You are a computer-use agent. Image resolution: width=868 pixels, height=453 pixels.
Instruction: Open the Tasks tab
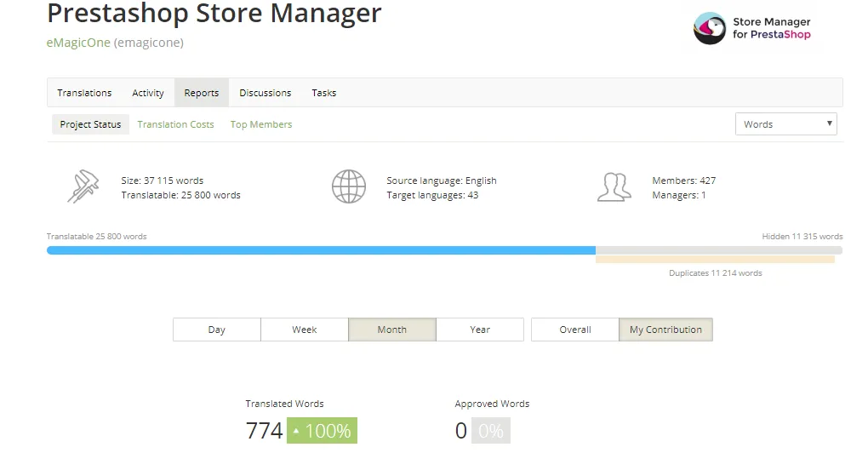coord(324,93)
